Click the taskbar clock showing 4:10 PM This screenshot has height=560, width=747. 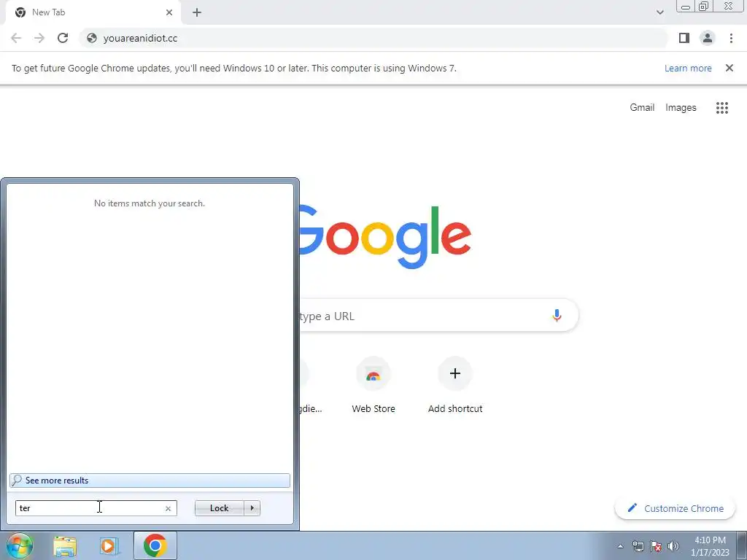coord(710,546)
